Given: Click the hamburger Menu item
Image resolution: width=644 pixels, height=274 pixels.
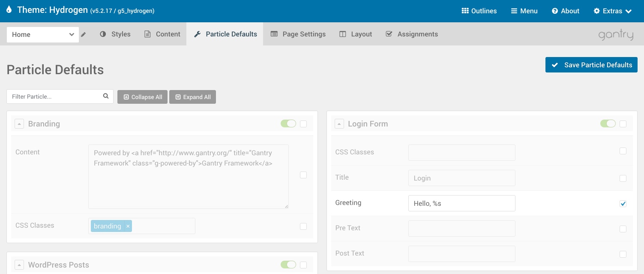Looking at the screenshot, I should click(524, 11).
